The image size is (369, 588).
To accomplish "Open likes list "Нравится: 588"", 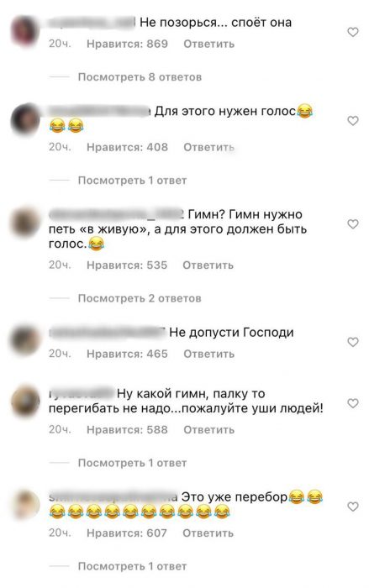I will (x=127, y=430).
